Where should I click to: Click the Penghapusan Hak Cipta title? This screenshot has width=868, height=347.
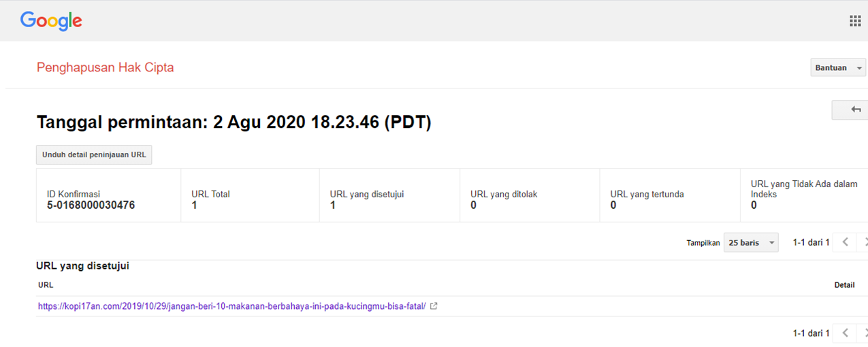click(106, 67)
